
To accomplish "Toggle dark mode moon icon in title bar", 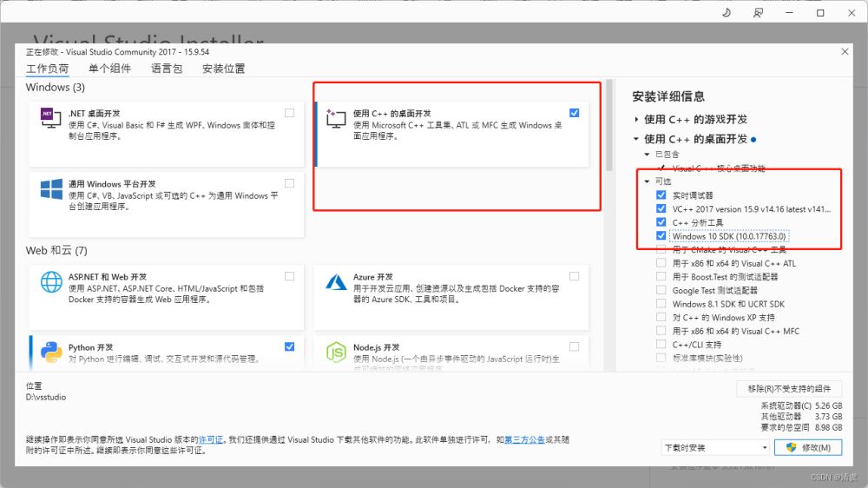I will [727, 12].
